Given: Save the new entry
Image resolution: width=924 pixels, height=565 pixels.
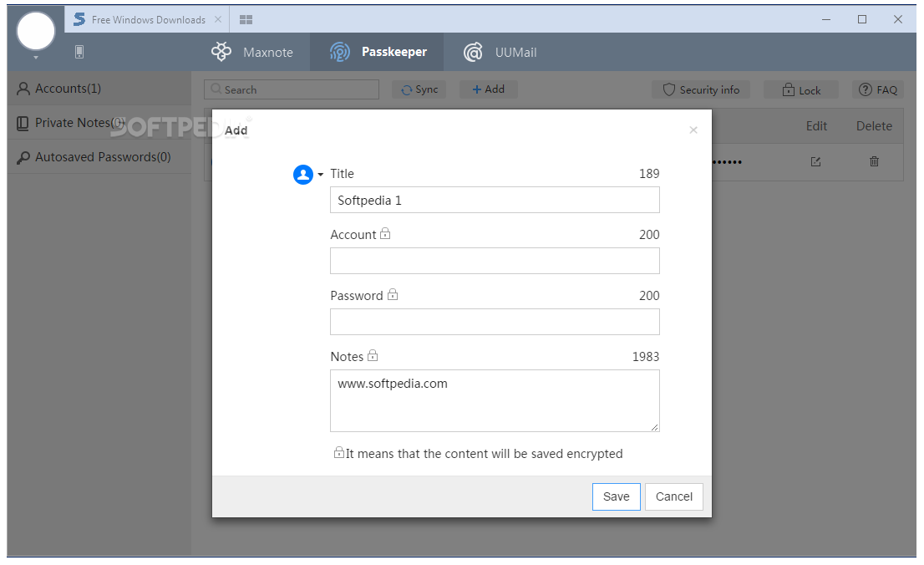Looking at the screenshot, I should click(x=616, y=496).
